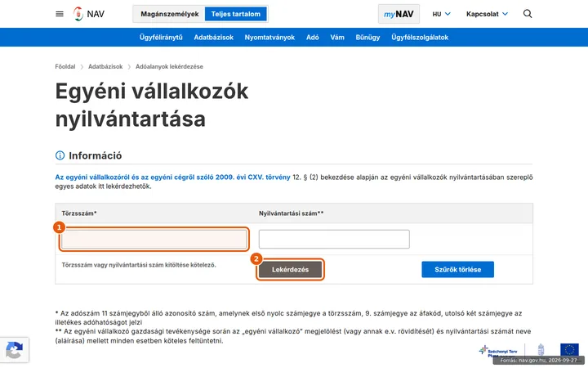Click the NAV logo
Image resolution: width=588 pixels, height=368 pixels.
point(89,14)
